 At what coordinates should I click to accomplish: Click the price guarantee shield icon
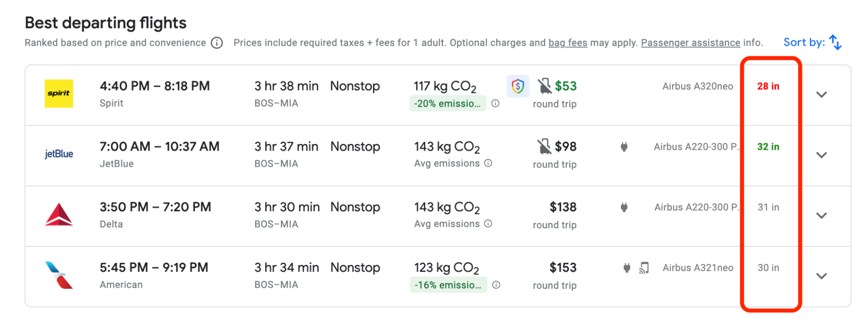click(518, 86)
